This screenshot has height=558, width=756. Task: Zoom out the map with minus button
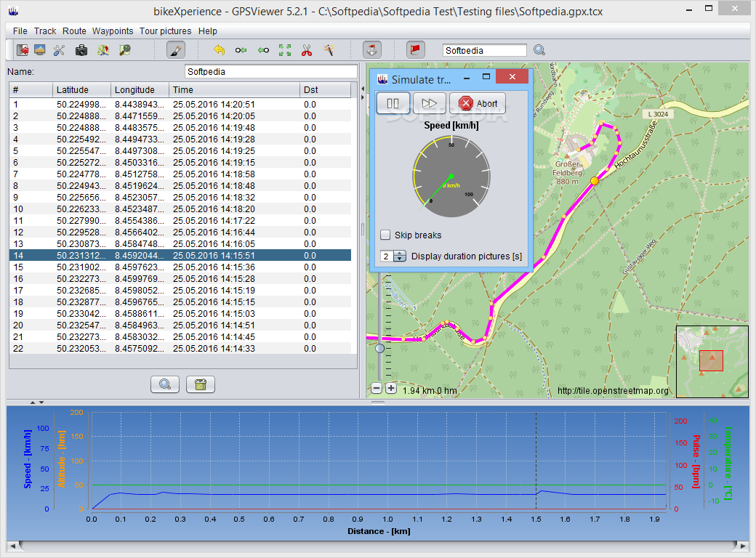point(377,389)
